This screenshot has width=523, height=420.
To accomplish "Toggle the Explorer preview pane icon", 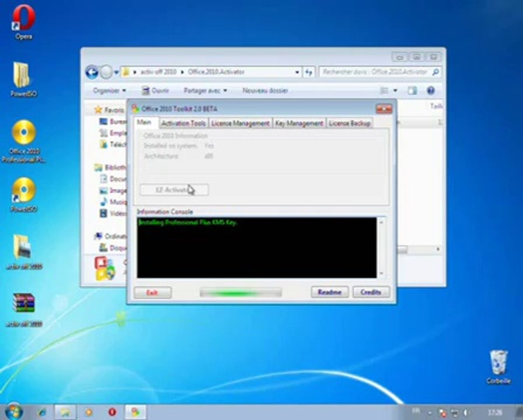I will pyautogui.click(x=412, y=90).
